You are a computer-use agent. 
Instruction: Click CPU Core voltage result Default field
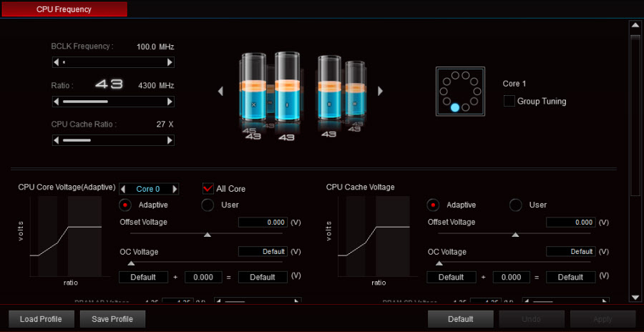point(263,278)
